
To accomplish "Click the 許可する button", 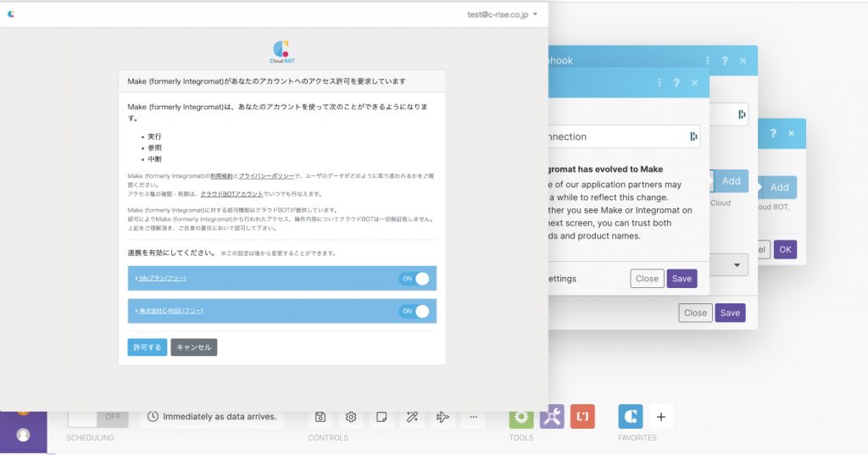I will pyautogui.click(x=147, y=347).
